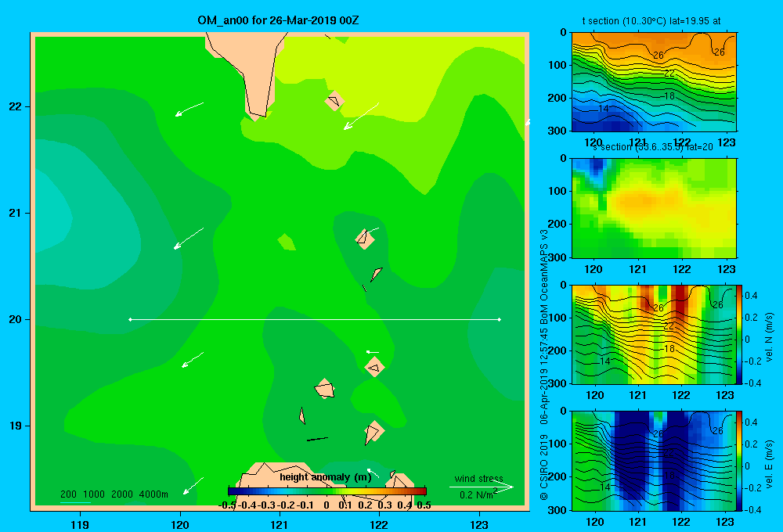The width and height of the screenshot is (783, 532).
Task: Select the vel. E velocity color bar
Action: [740, 460]
